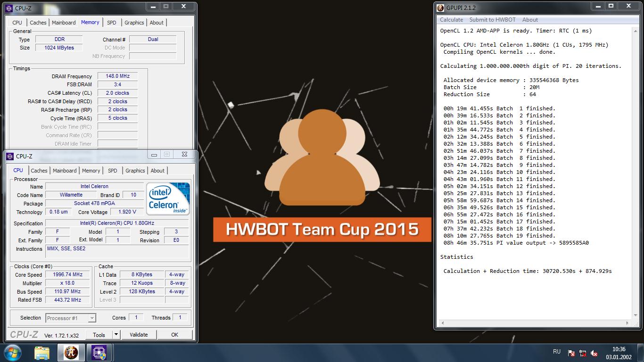Select the CPU-Z chip icon in taskbar

tap(99, 353)
